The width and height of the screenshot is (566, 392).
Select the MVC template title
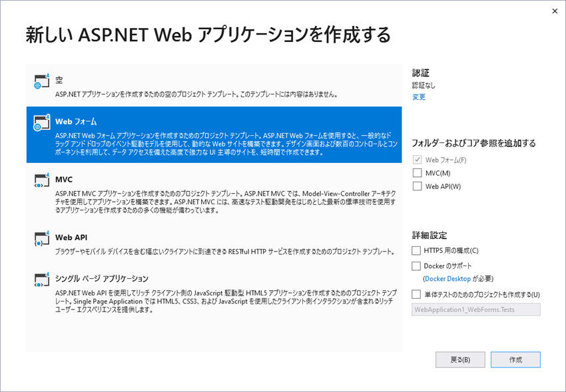point(64,179)
